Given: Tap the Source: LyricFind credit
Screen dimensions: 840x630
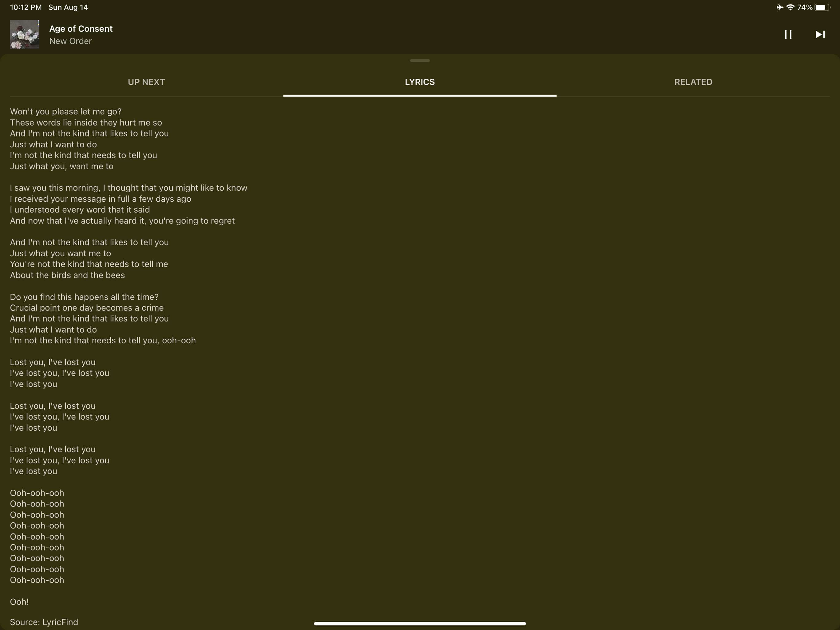Looking at the screenshot, I should 44,622.
